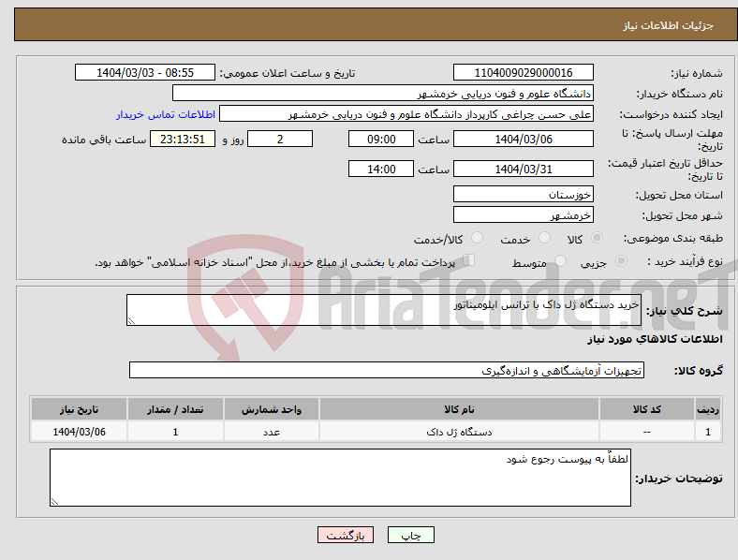Click the price validity date 1404/03/31 field
Image resolution: width=738 pixels, height=560 pixels.
[524, 169]
